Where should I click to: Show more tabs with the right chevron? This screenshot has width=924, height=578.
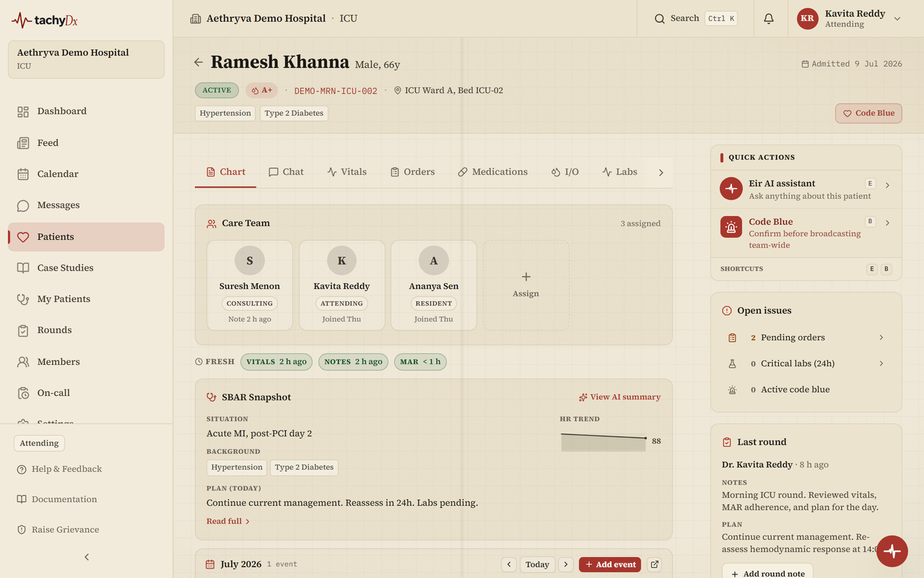pyautogui.click(x=661, y=172)
